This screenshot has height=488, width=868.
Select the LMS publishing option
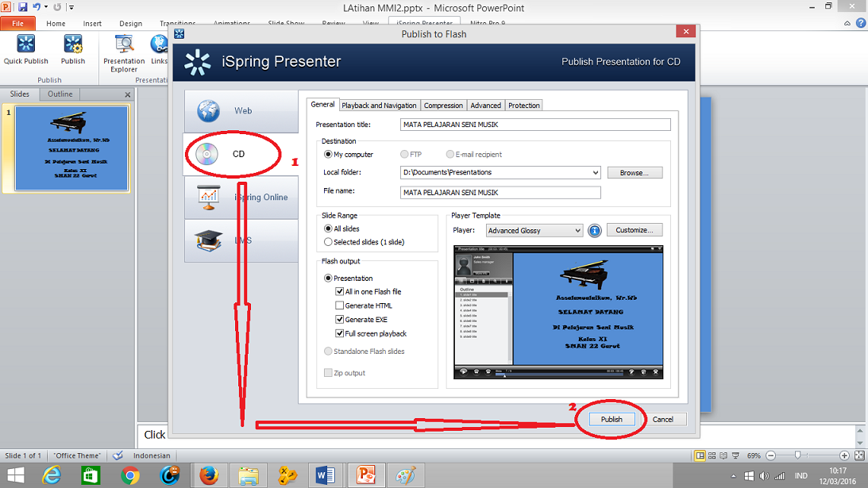point(238,240)
